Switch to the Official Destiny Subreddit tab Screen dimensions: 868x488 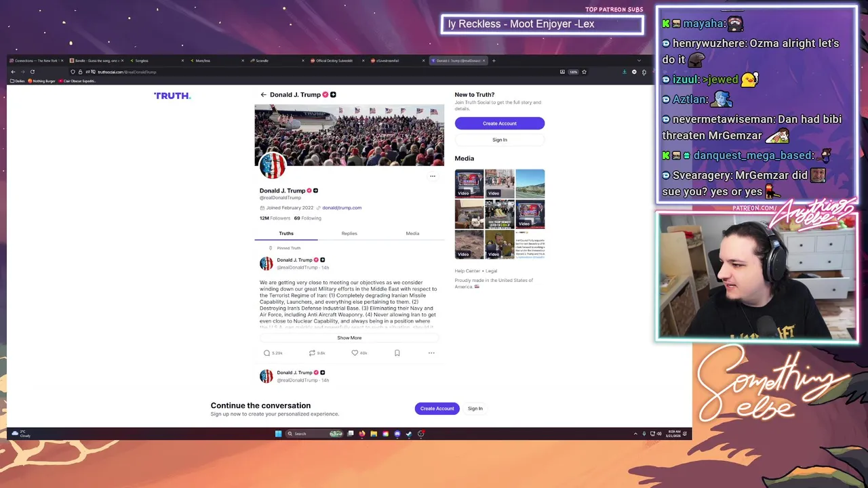point(338,60)
